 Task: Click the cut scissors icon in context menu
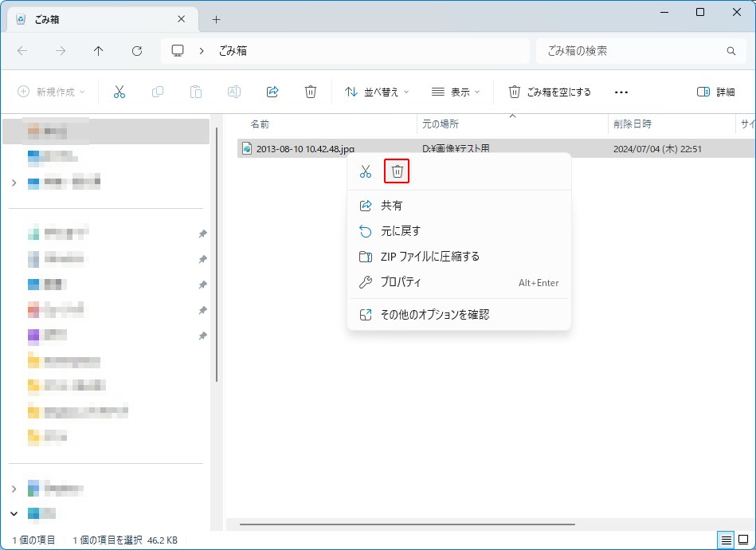[366, 171]
